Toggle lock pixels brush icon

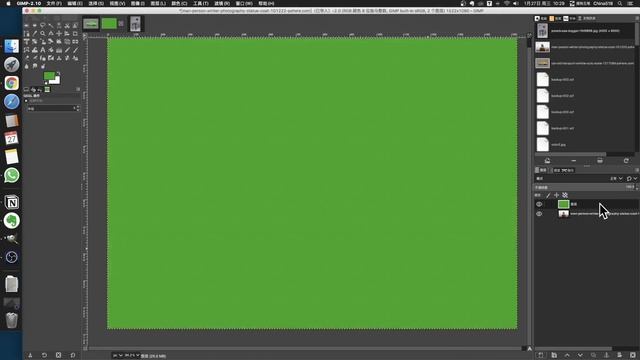(x=548, y=195)
